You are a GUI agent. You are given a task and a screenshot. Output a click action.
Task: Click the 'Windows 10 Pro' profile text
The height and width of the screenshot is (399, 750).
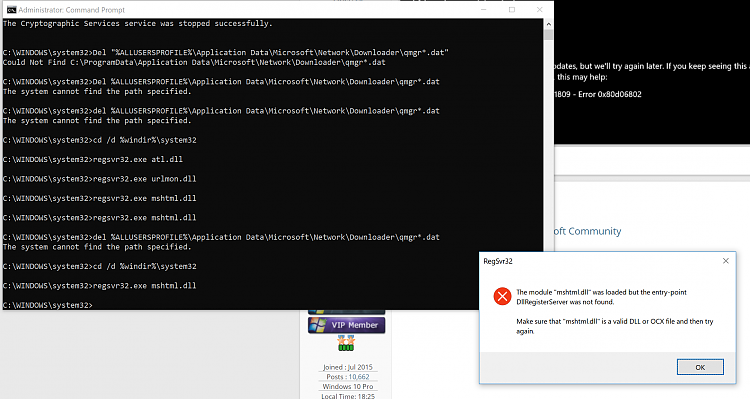(x=348, y=386)
